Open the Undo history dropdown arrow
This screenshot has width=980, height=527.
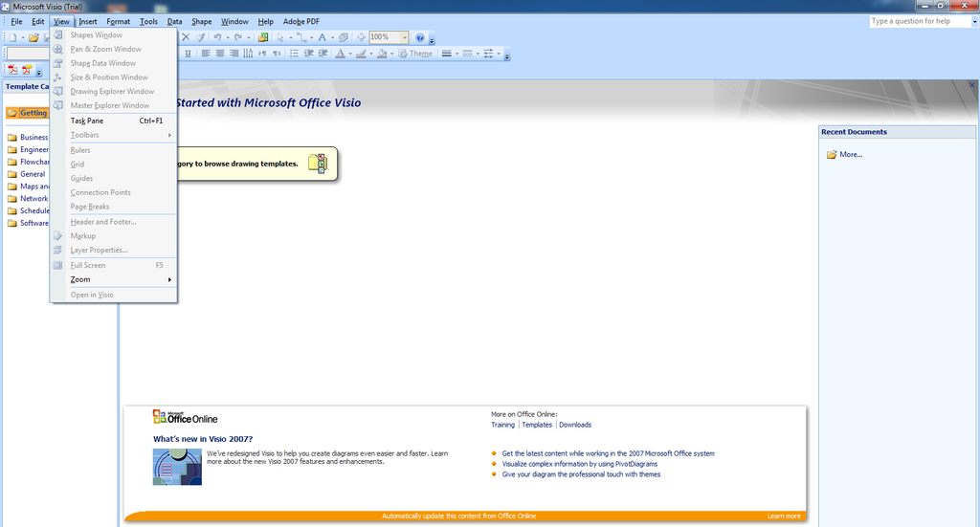[x=228, y=37]
